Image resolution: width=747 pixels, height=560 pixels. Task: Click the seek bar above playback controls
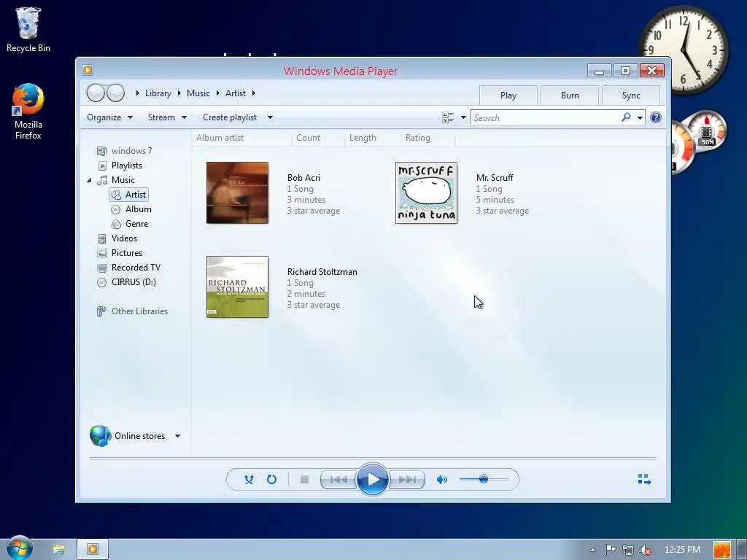click(x=373, y=459)
